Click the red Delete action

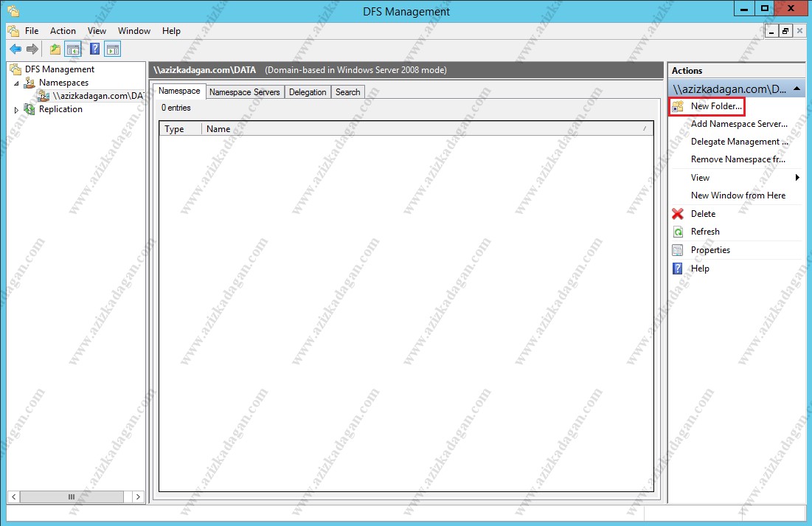coord(703,214)
